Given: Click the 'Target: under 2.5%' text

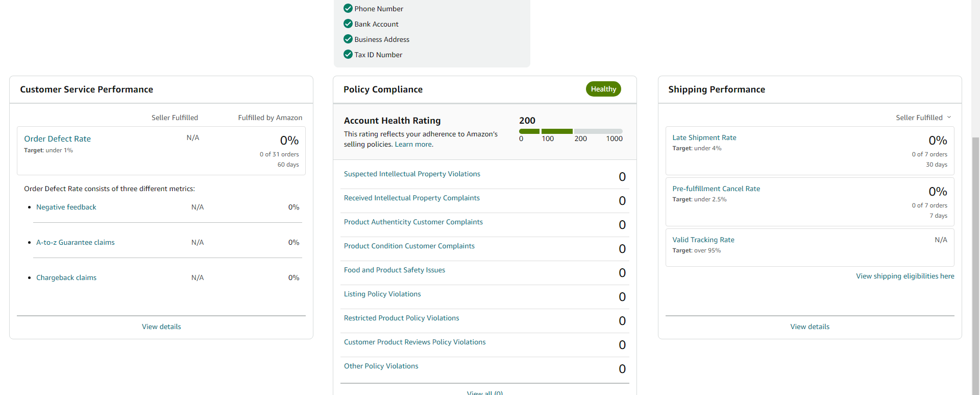Looking at the screenshot, I should click(699, 199).
